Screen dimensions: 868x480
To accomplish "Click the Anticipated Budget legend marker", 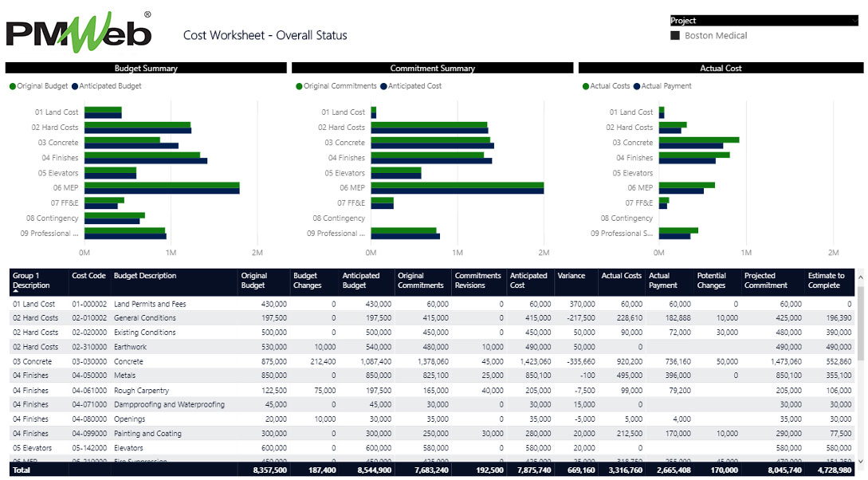I will click(x=77, y=85).
